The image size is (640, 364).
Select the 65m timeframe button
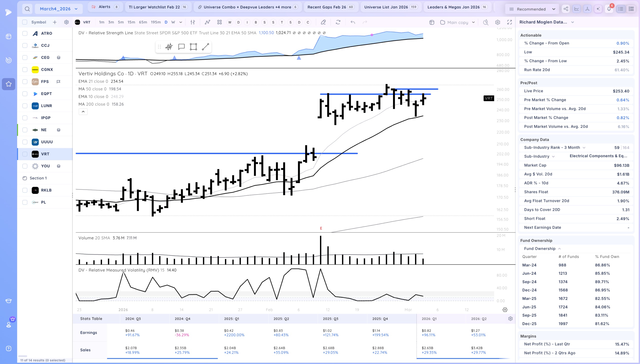click(143, 22)
